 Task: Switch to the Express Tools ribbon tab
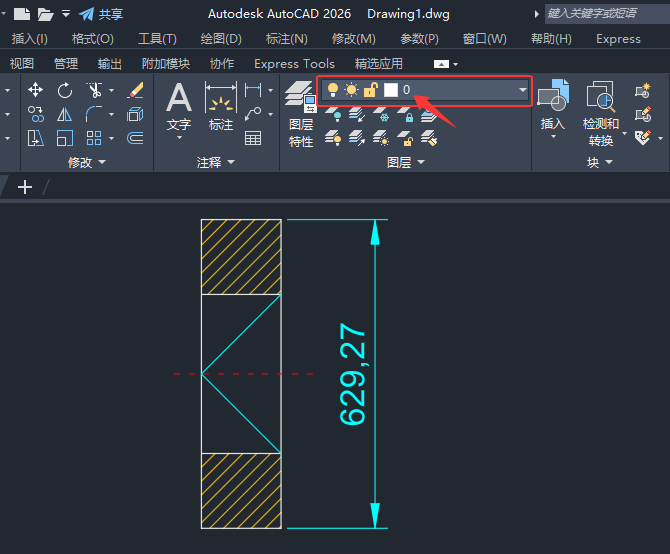pyautogui.click(x=294, y=64)
